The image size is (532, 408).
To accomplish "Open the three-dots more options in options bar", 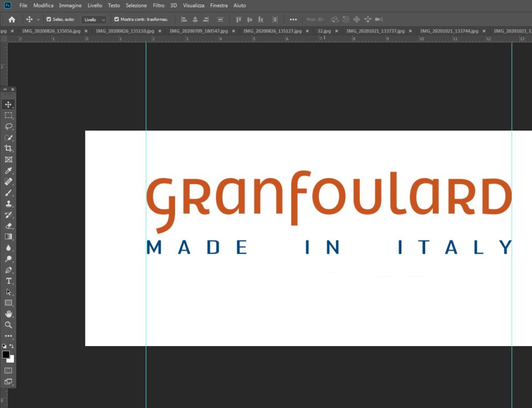I will tap(293, 20).
